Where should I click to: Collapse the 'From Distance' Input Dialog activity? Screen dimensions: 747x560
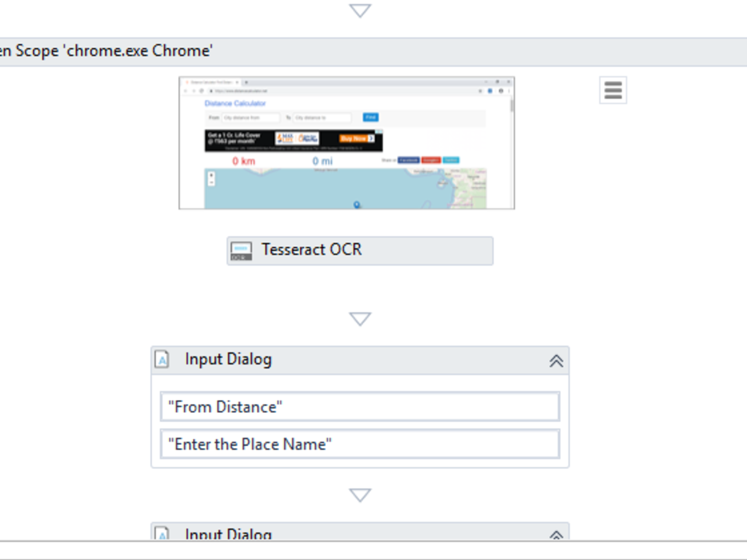point(556,360)
